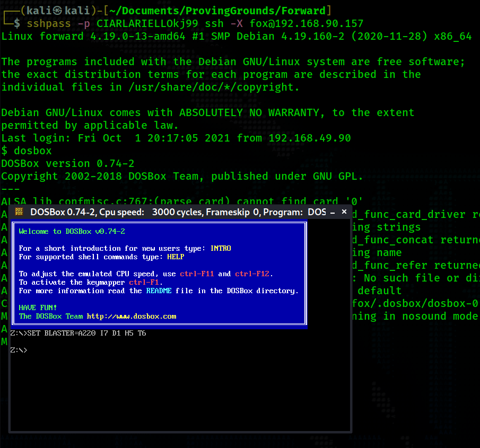The image size is (480, 448).
Task: Click the kali㉿kali prompt user text
Action: [x=58, y=11]
